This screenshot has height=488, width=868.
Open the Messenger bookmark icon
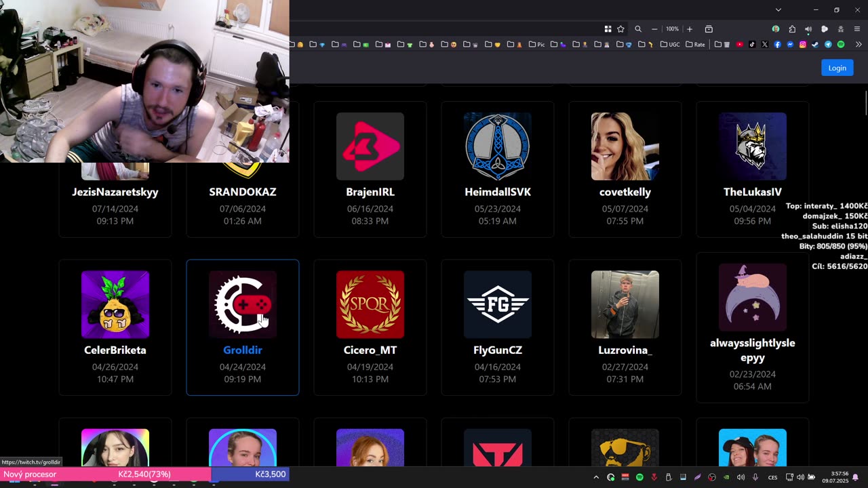790,45
